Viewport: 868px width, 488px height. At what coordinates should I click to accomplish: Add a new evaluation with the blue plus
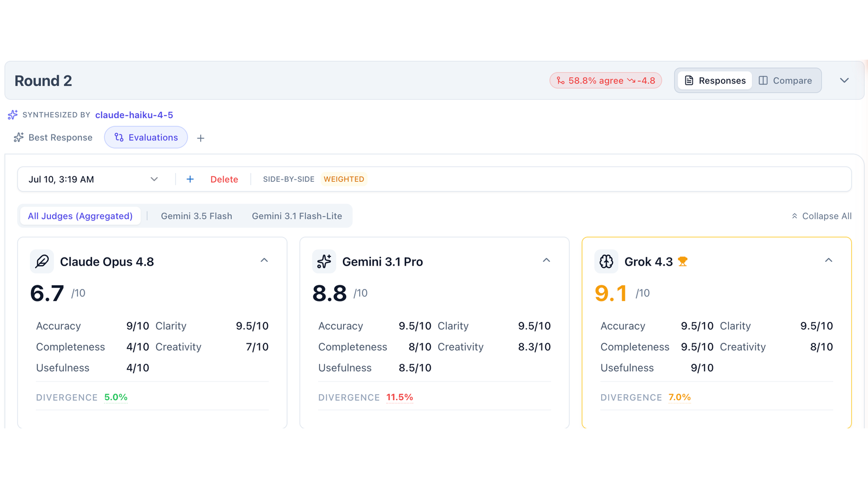coord(190,179)
